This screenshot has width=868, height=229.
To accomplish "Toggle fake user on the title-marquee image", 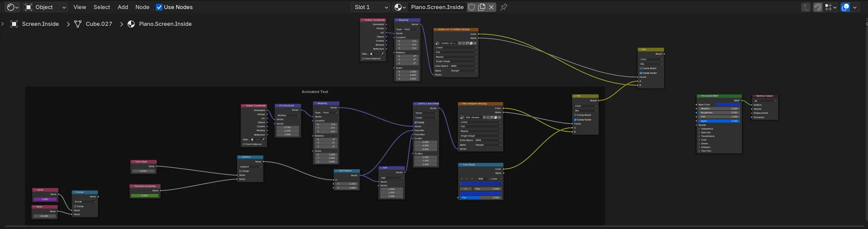I will click(488, 118).
